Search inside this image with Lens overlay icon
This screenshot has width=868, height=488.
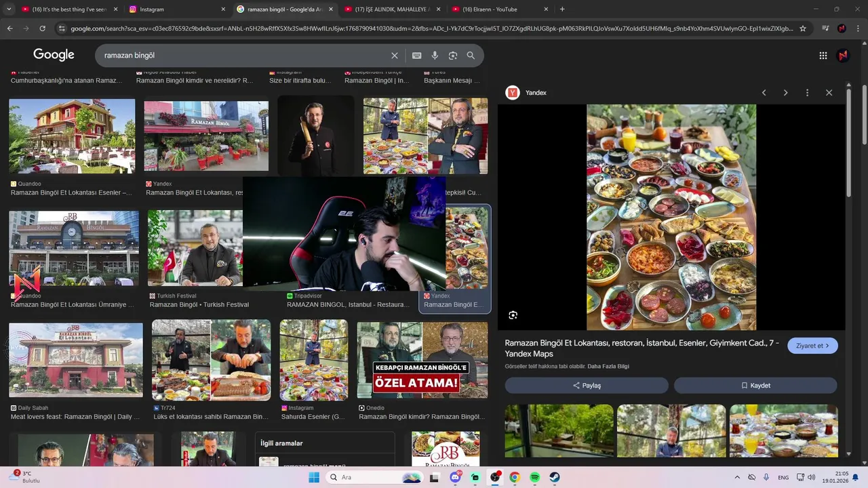(x=513, y=315)
